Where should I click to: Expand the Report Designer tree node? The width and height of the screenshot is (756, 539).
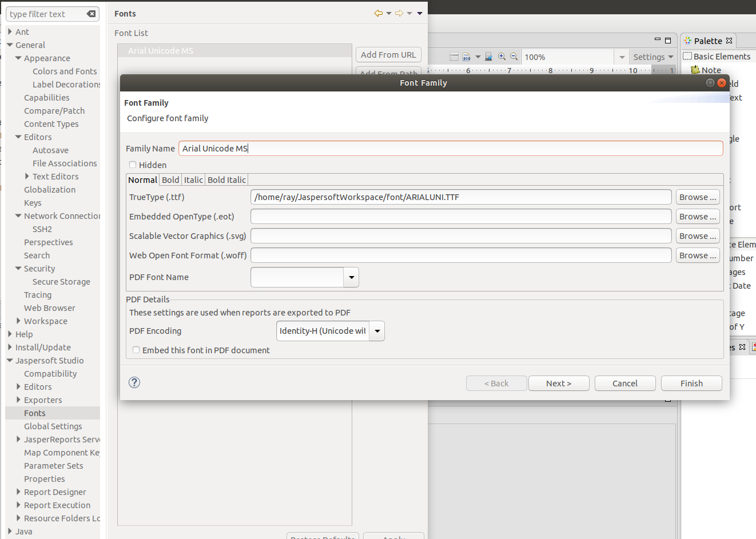click(x=18, y=492)
